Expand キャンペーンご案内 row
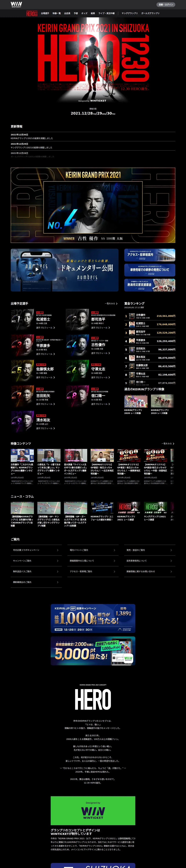 pyautogui.click(x=36, y=561)
